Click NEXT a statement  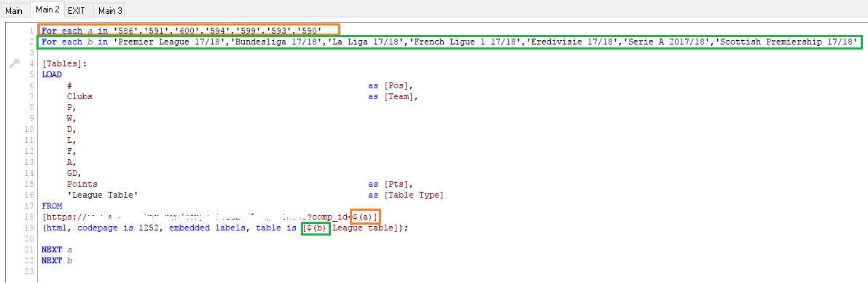pyautogui.click(x=57, y=249)
